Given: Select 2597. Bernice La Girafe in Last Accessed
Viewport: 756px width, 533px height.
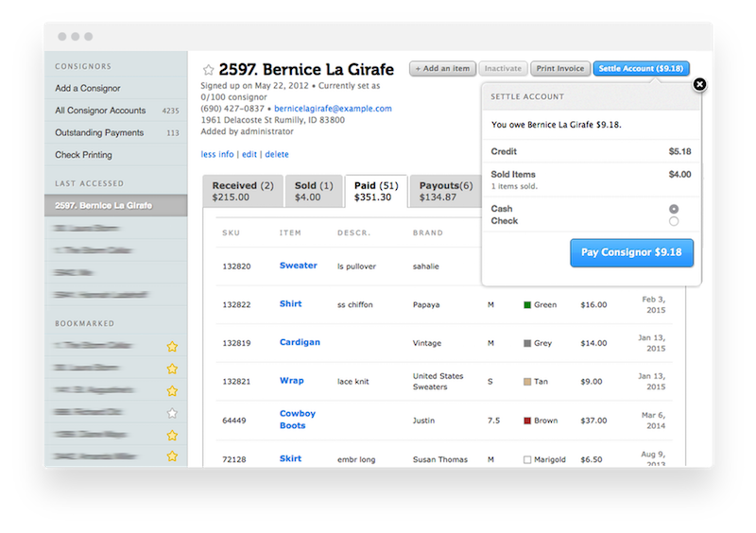Looking at the screenshot, I should [115, 205].
